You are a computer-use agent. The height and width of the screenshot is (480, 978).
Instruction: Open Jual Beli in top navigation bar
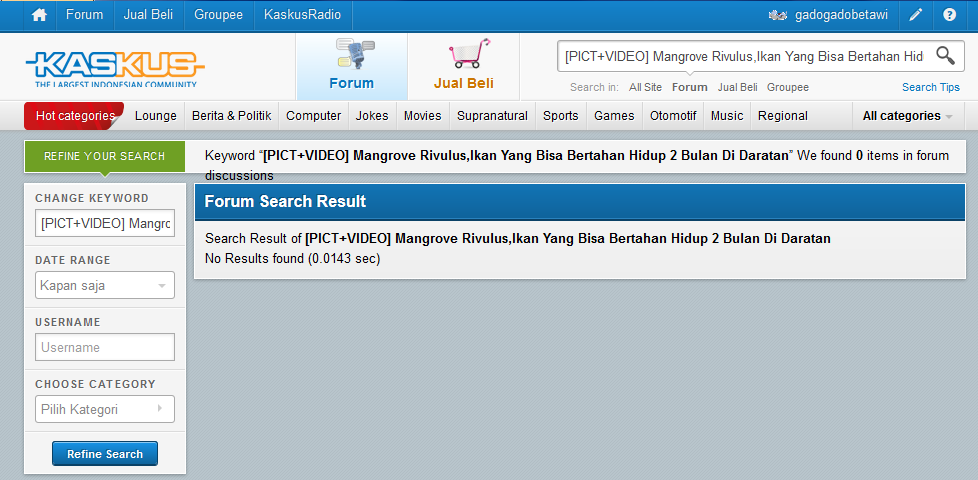pos(148,15)
